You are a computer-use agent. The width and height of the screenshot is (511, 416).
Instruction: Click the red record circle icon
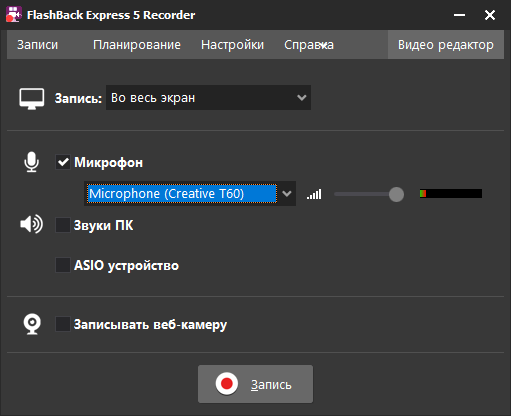227,384
